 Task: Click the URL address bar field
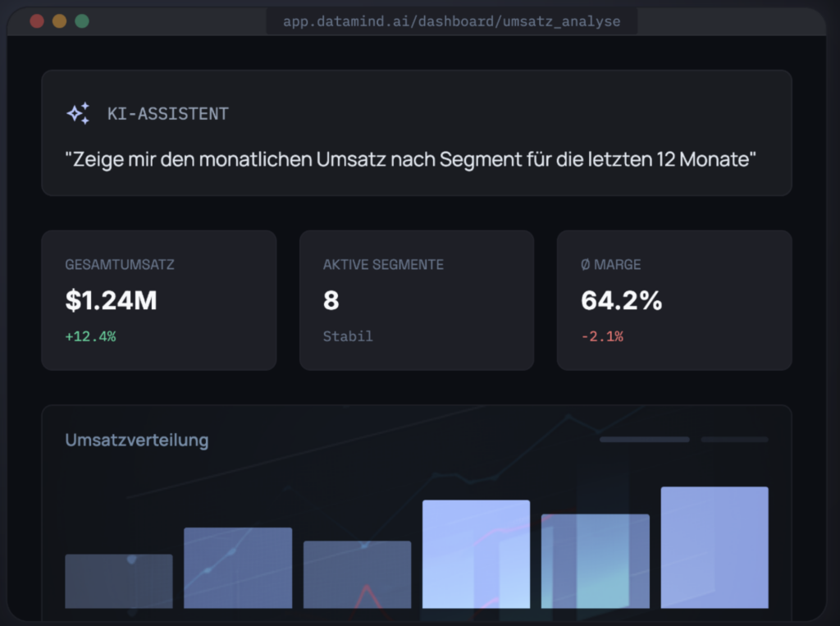452,21
